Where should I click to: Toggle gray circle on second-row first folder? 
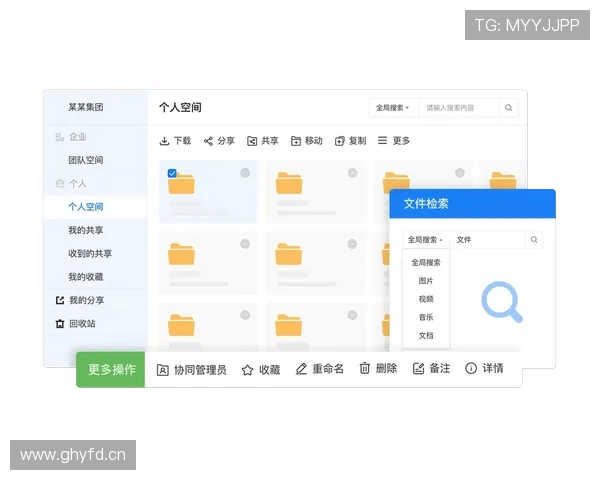pos(245,244)
